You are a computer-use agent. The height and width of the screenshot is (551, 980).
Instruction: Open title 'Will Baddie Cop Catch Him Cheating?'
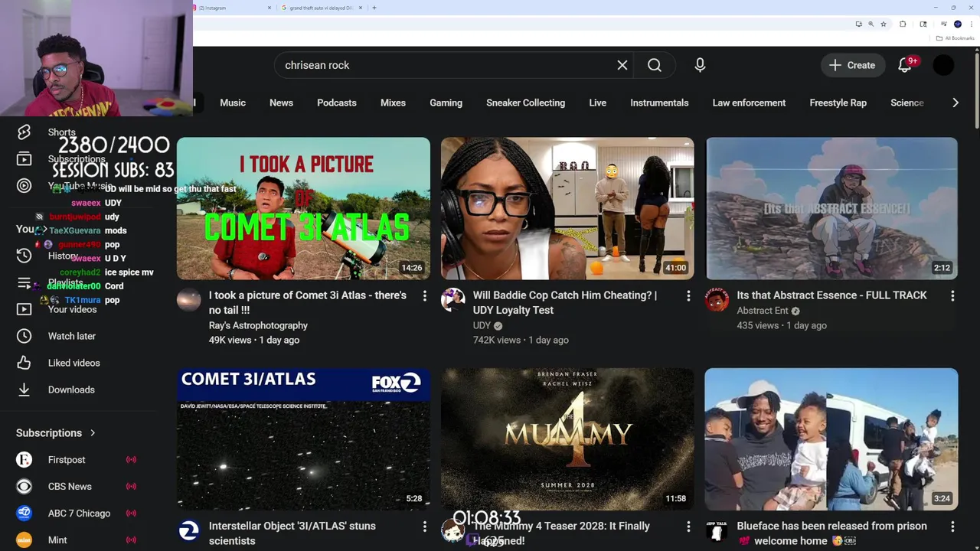(x=564, y=302)
